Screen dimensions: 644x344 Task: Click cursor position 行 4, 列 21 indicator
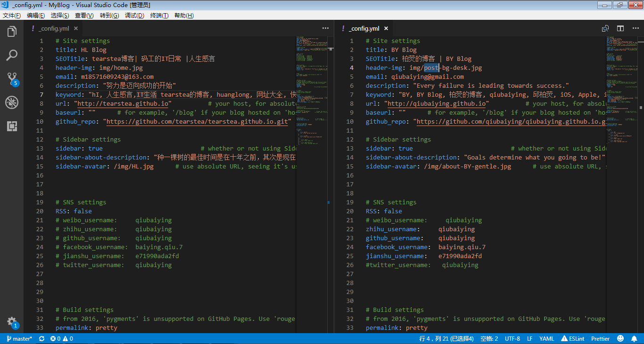(446, 339)
